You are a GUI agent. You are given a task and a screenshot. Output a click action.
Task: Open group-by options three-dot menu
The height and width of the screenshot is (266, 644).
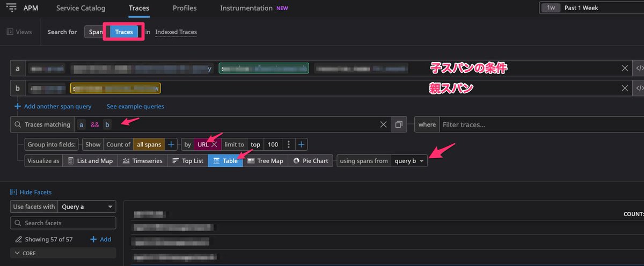[x=289, y=144]
